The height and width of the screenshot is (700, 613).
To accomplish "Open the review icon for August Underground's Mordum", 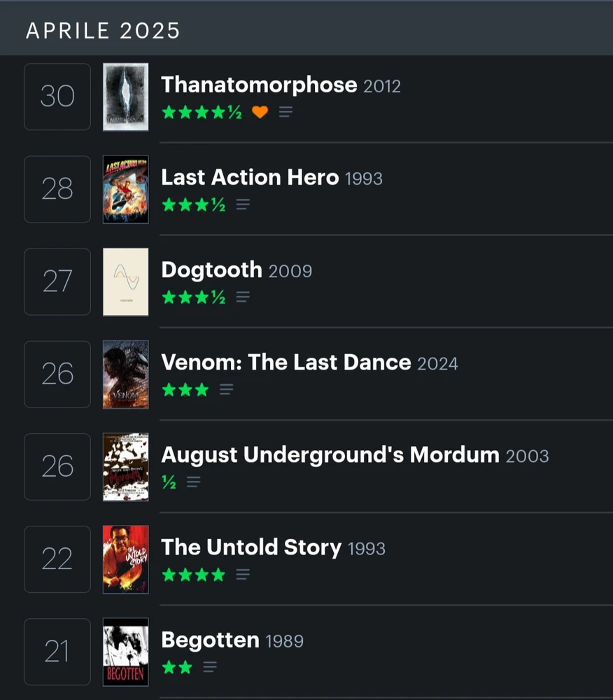I will [194, 482].
